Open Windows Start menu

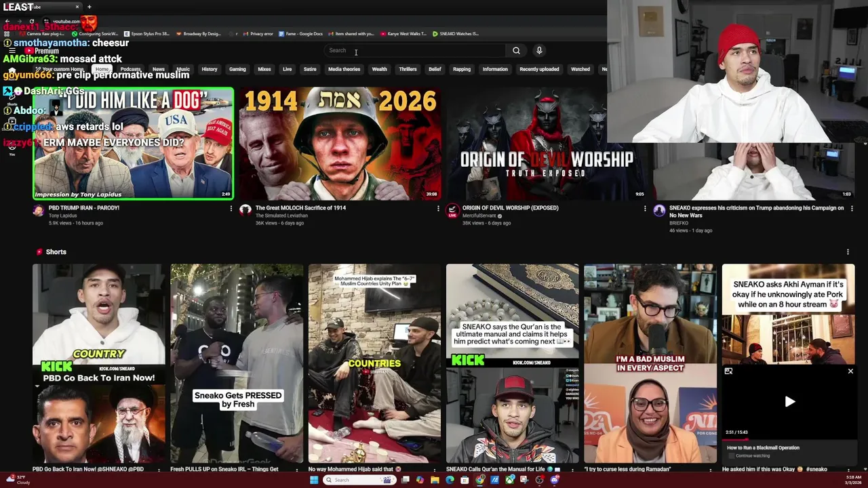coord(314,480)
